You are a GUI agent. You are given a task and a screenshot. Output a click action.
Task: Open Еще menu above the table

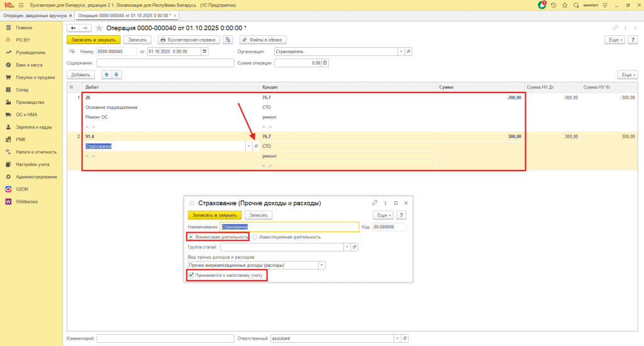(628, 75)
